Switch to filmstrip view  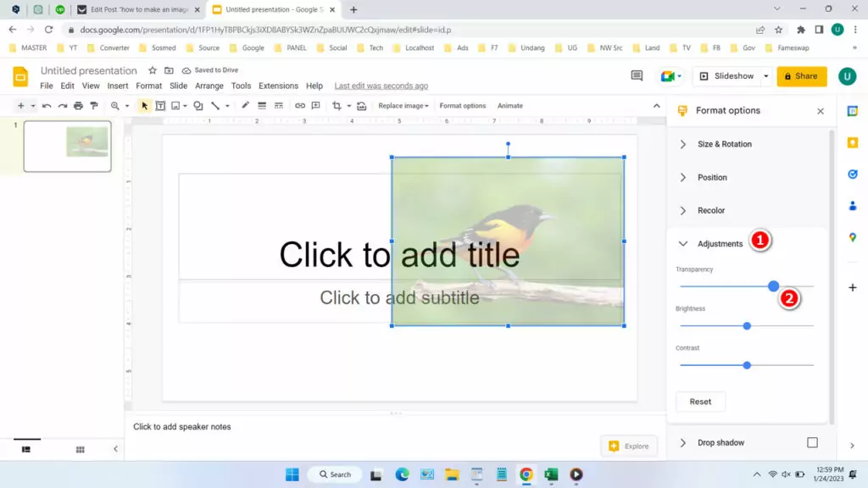[26, 449]
